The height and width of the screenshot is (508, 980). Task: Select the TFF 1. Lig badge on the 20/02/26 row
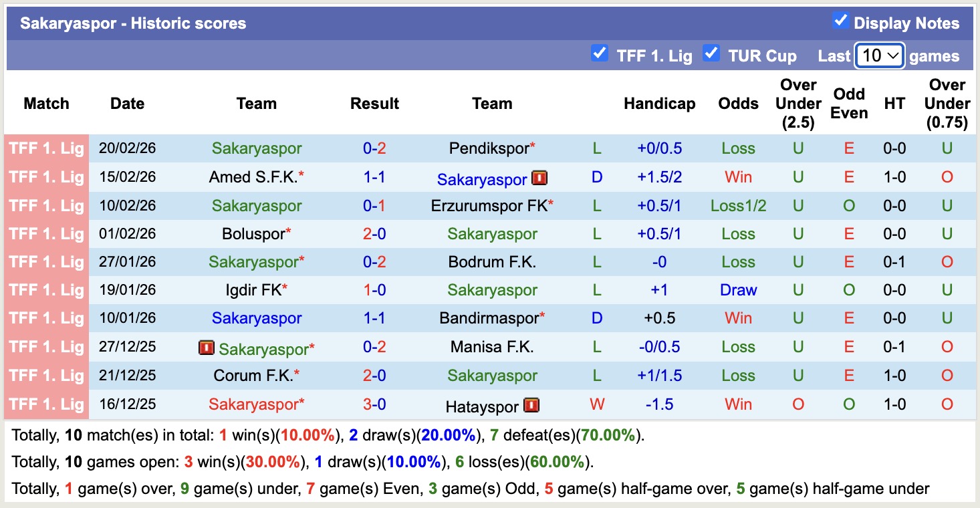[45, 148]
